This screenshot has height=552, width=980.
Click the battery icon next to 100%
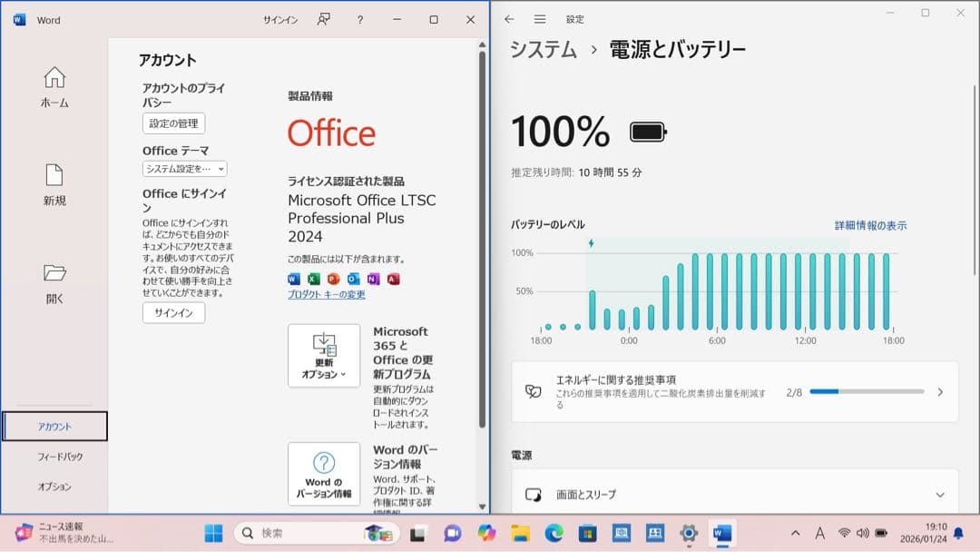(x=650, y=131)
